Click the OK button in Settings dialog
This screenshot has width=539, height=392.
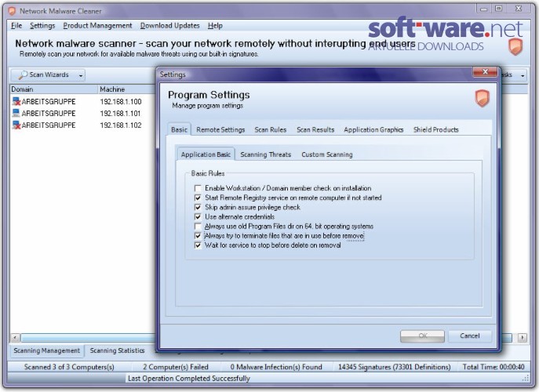coord(422,336)
